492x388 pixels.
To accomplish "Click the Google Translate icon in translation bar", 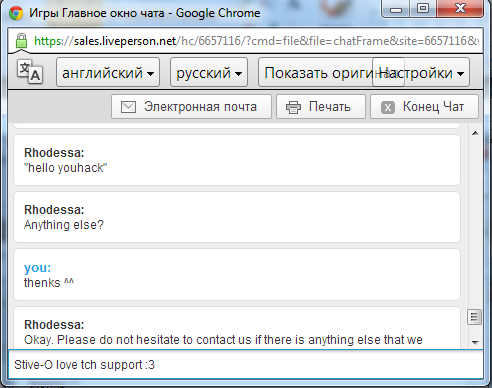I will [x=30, y=71].
